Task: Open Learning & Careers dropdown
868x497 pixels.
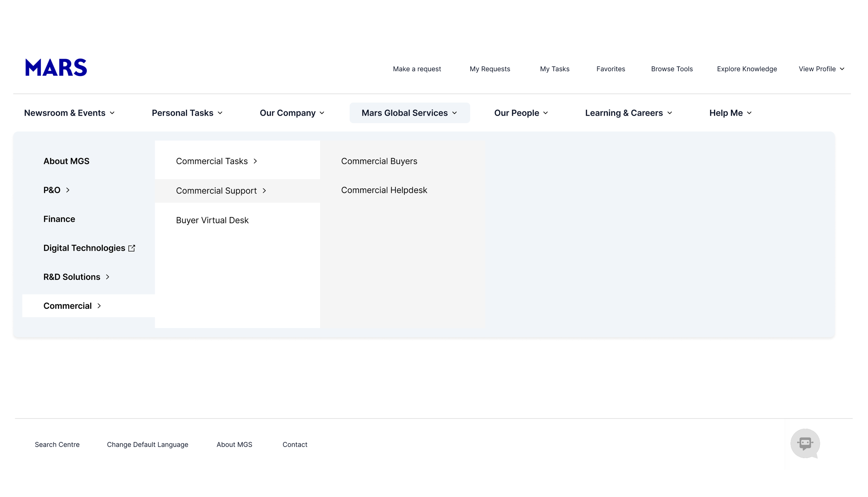Action: 628,113
